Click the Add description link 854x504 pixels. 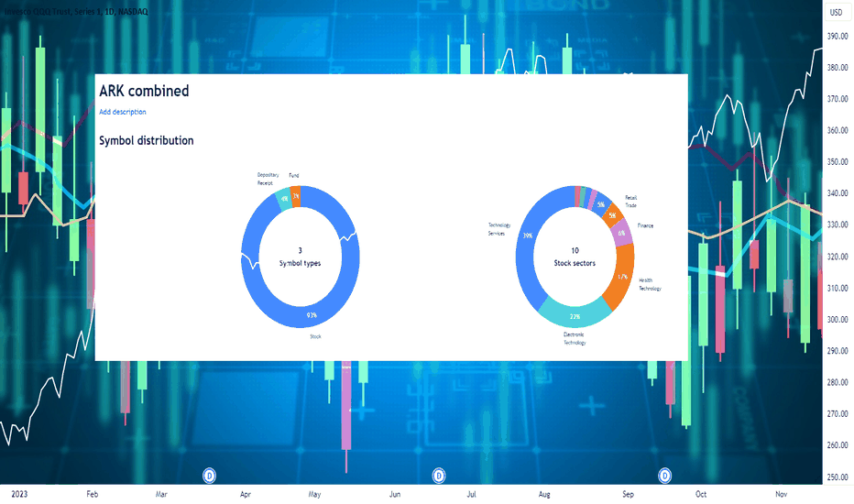(x=123, y=112)
